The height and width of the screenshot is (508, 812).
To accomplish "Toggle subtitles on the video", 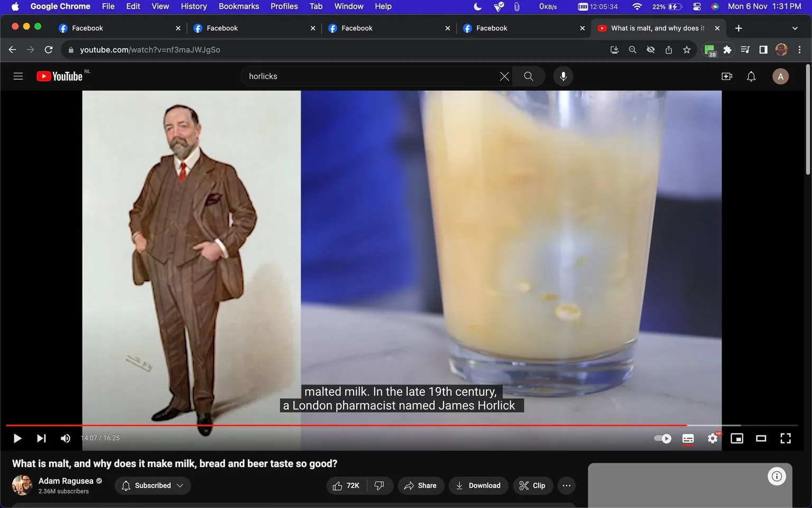I will pyautogui.click(x=688, y=438).
